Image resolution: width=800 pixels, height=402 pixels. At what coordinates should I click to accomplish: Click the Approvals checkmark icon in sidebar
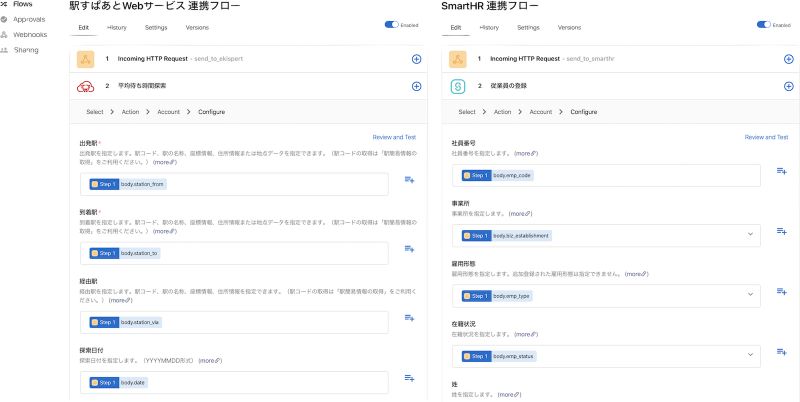click(x=4, y=19)
